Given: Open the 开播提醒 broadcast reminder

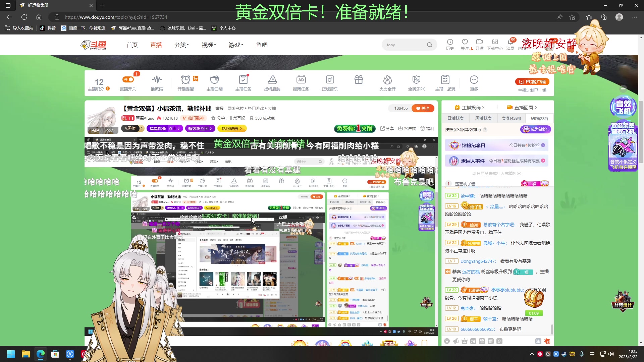Looking at the screenshot, I should click(185, 83).
